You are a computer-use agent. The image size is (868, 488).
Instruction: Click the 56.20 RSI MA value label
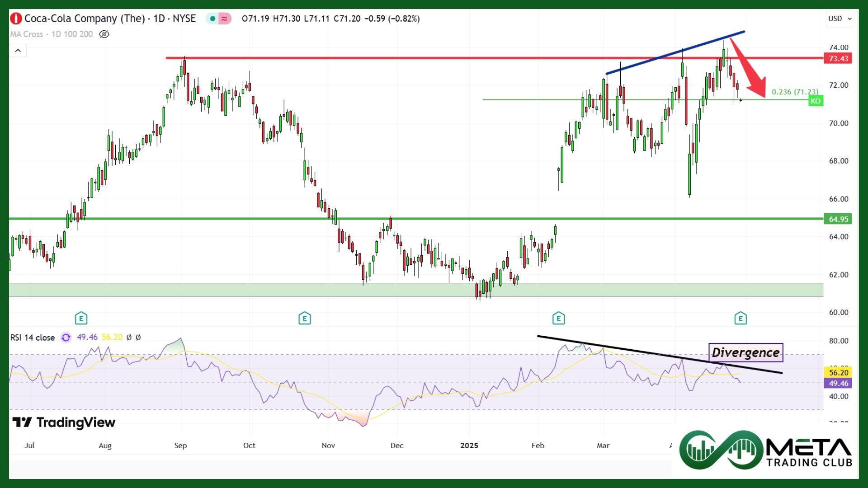pos(838,373)
